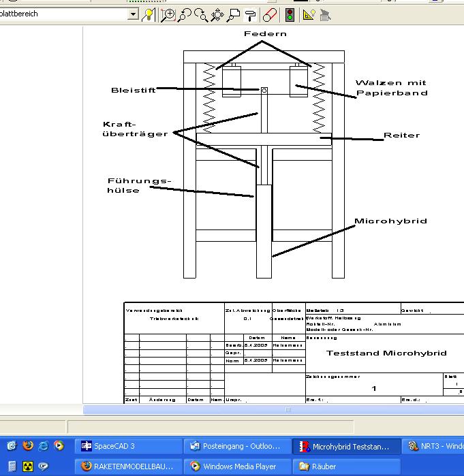The height and width of the screenshot is (476, 464).
Task: Select the zoom in magnifier tool
Action: point(168,14)
